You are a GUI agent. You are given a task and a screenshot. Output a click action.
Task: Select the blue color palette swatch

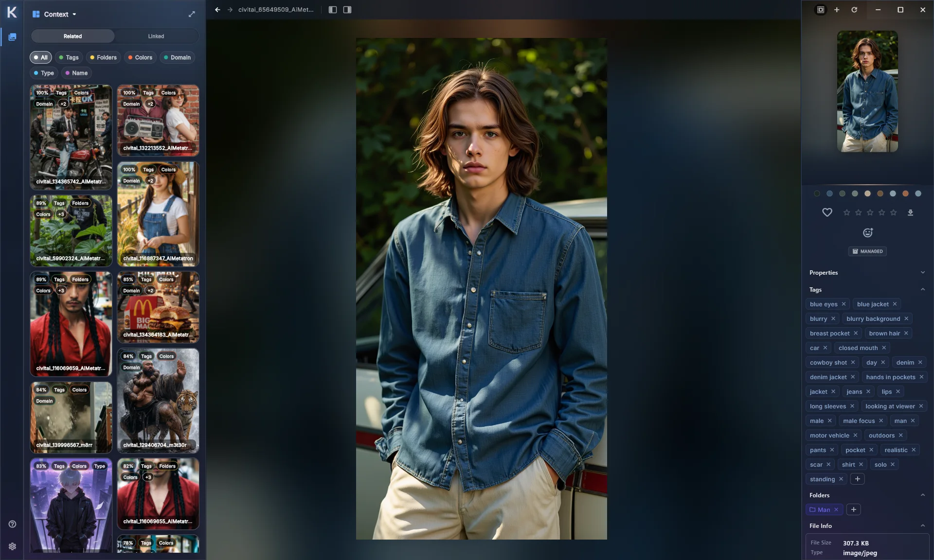click(x=829, y=193)
